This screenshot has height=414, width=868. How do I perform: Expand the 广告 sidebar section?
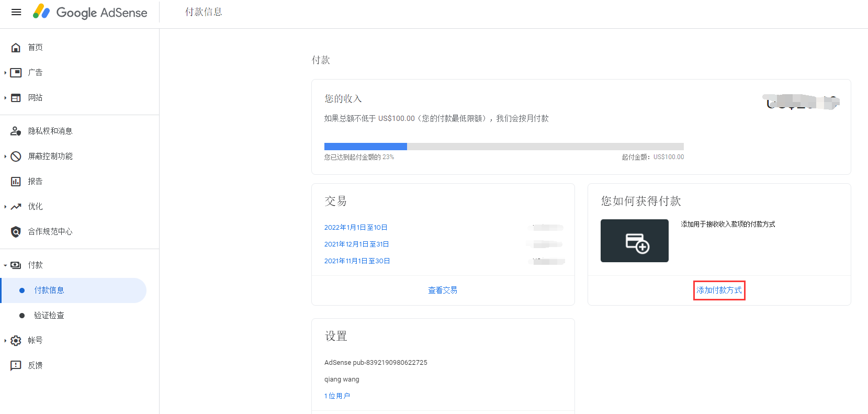(x=5, y=73)
